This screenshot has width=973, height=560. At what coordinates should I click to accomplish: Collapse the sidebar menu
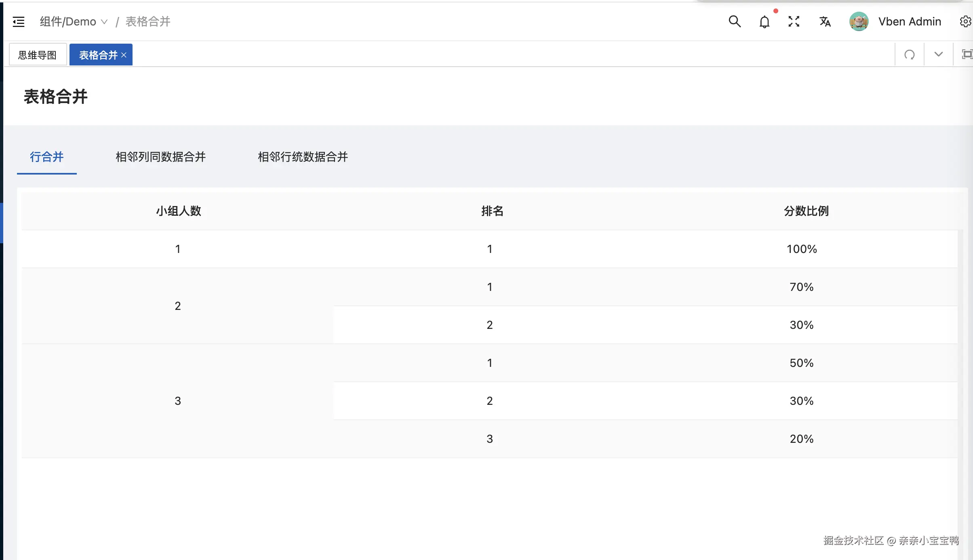click(18, 21)
